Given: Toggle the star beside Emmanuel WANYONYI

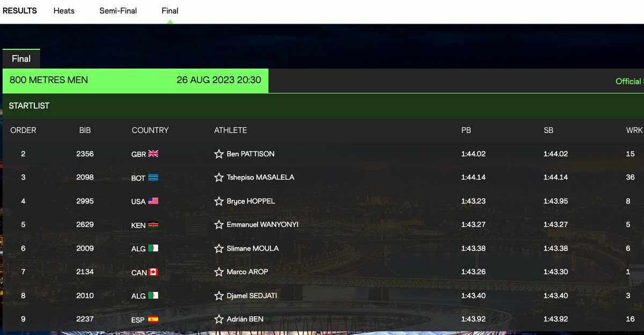Looking at the screenshot, I should point(219,225).
